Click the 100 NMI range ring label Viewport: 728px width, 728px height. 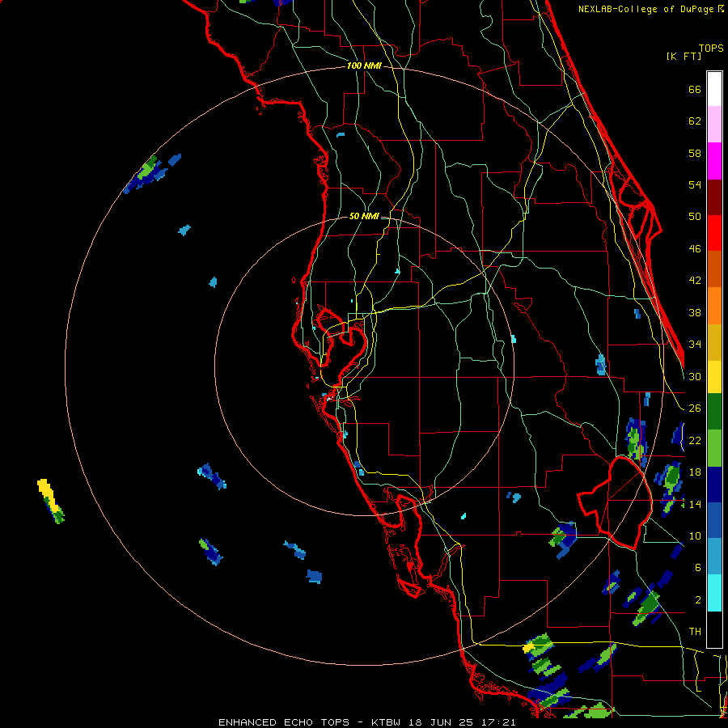[x=364, y=66]
